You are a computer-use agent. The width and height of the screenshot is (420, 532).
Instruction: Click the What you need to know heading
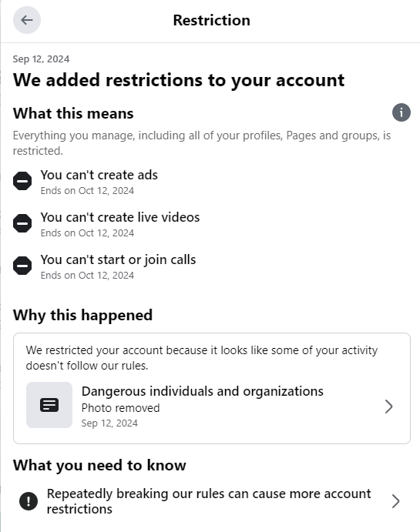click(99, 465)
